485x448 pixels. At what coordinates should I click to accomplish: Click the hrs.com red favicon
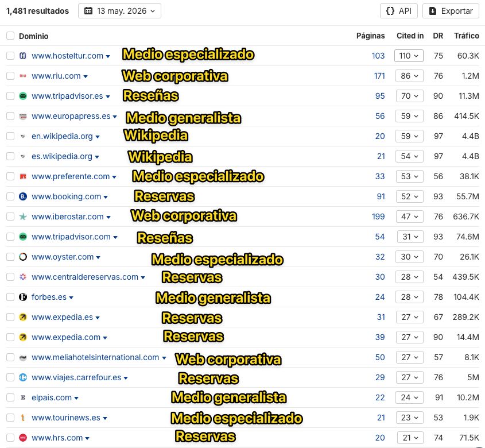click(23, 438)
